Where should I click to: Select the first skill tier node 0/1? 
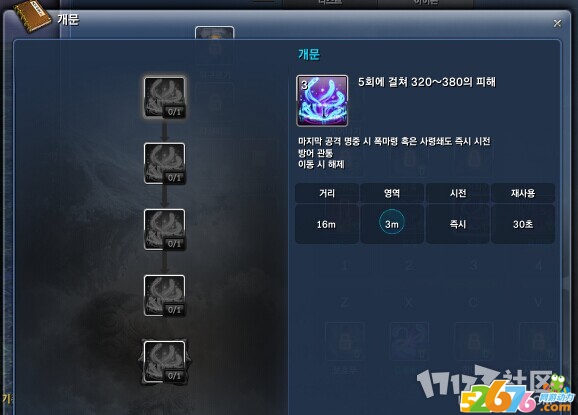point(164,98)
